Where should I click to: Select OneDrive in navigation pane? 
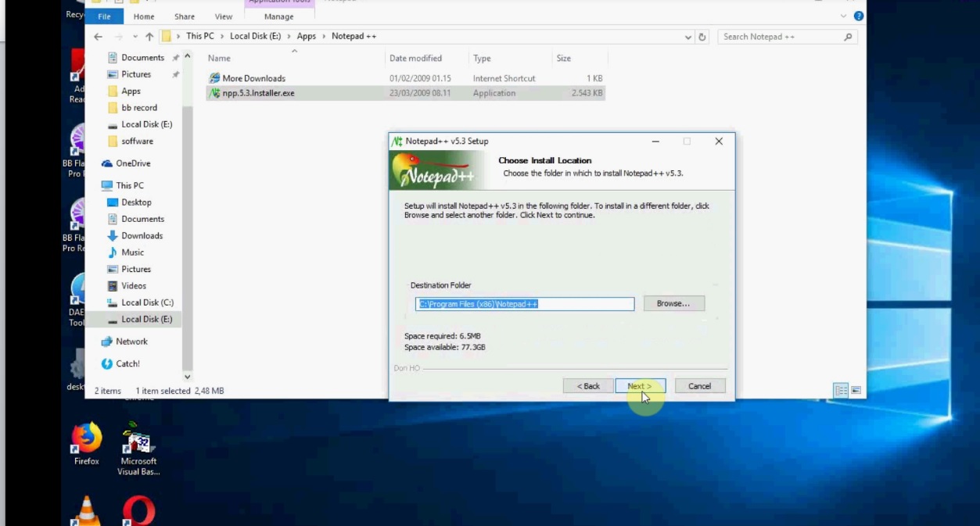[133, 163]
